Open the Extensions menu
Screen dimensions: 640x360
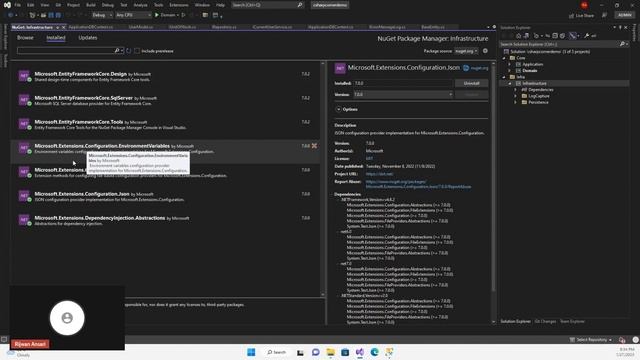point(179,5)
